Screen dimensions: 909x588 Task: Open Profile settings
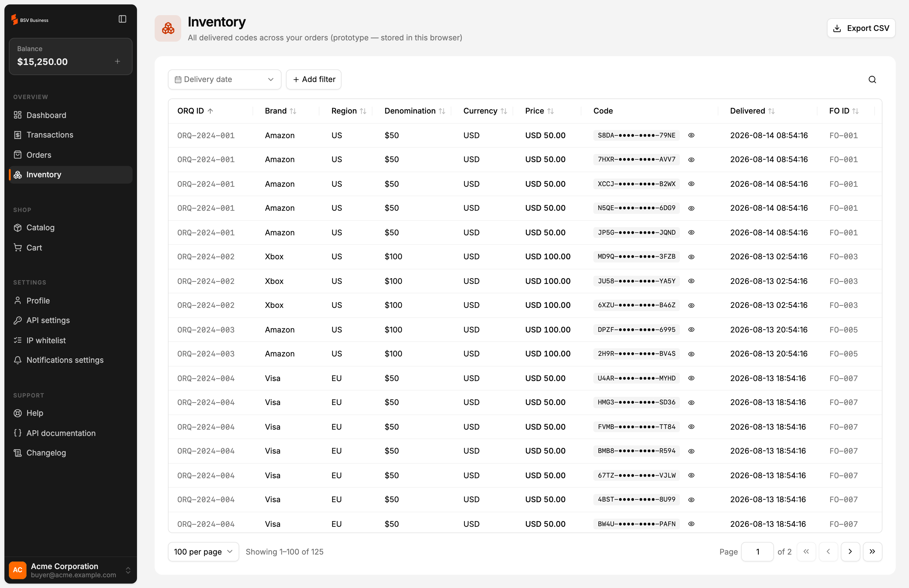[x=71, y=301]
